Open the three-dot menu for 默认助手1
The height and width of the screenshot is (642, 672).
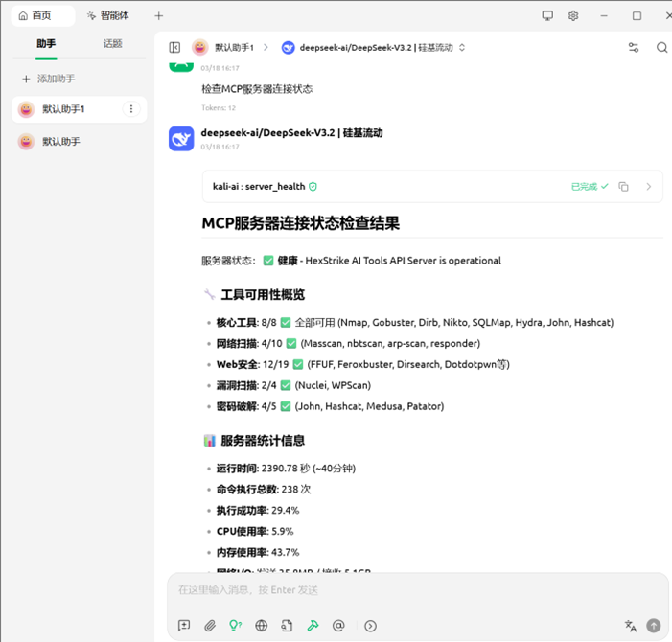131,109
